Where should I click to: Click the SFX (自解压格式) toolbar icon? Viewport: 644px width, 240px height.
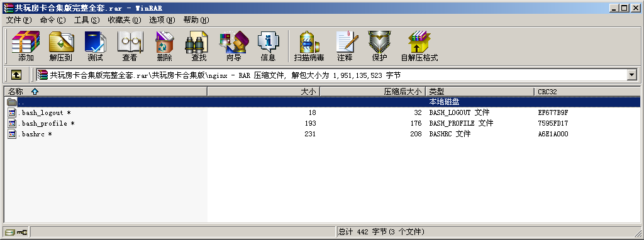point(419,46)
